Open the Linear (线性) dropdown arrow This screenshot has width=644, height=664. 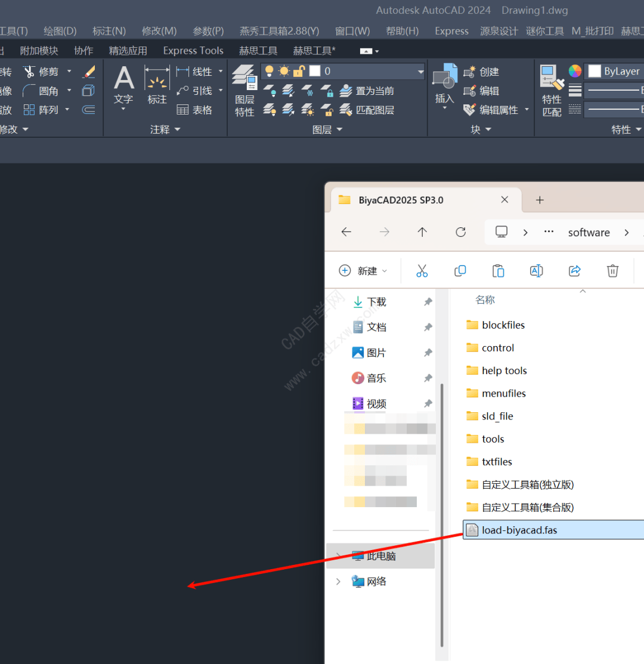221,72
